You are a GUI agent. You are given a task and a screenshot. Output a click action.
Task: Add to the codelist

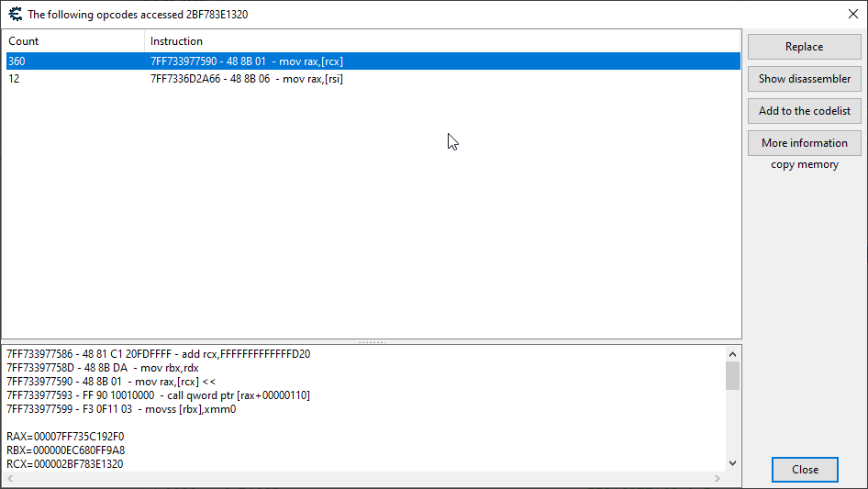(x=804, y=111)
